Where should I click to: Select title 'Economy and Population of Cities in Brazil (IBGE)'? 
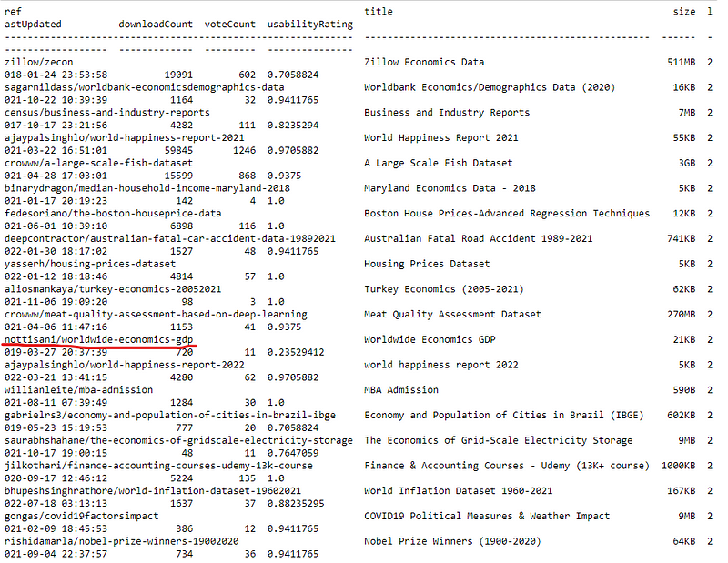pyautogui.click(x=504, y=415)
